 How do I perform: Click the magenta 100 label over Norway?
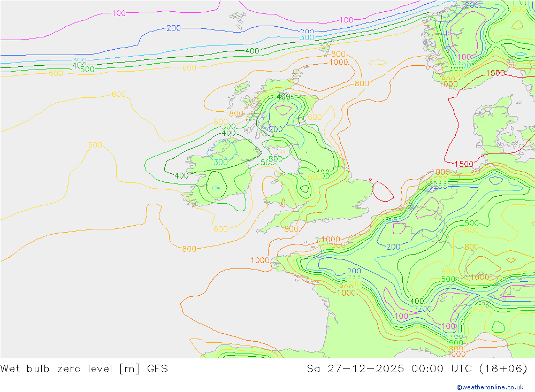(464, 57)
